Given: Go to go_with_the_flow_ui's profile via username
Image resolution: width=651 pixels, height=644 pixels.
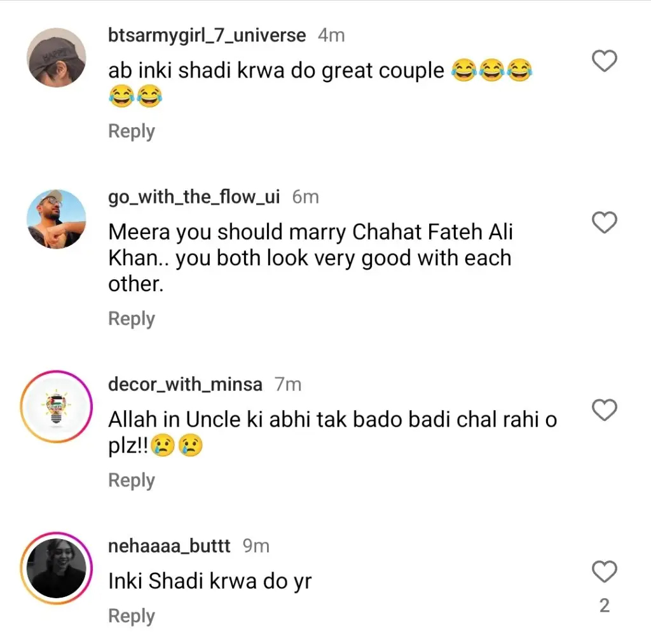Looking at the screenshot, I should click(x=194, y=197).
